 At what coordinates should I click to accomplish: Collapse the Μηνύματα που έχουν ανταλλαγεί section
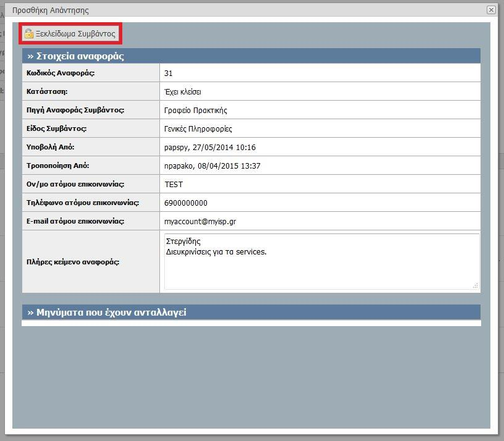tap(251, 312)
